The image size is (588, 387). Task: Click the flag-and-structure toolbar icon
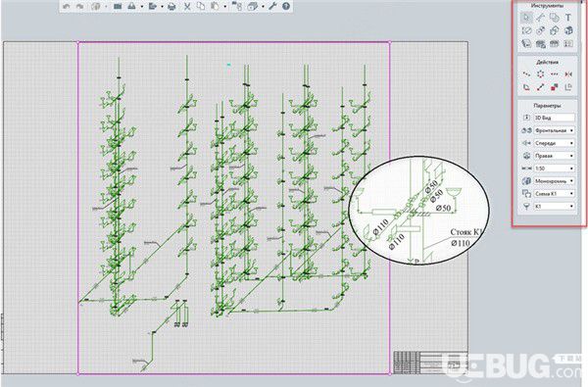coord(237,7)
